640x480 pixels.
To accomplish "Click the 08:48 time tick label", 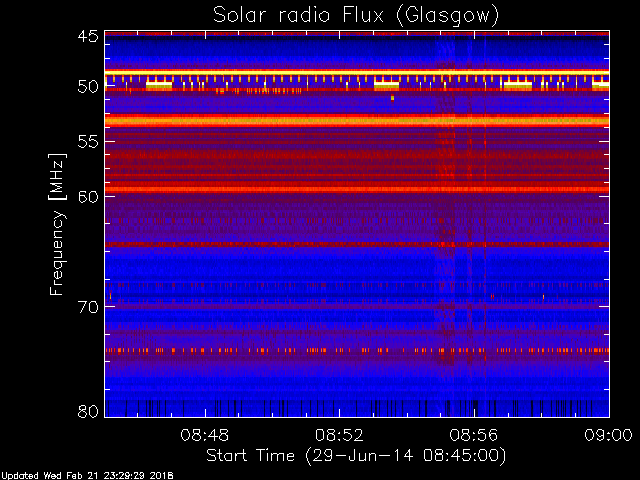I will click(x=204, y=435).
